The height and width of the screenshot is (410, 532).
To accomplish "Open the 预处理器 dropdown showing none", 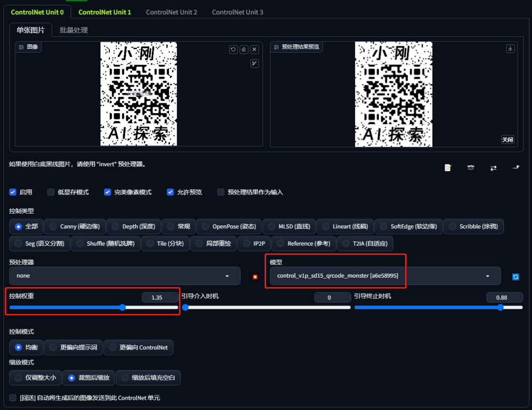I will pyautogui.click(x=125, y=276).
